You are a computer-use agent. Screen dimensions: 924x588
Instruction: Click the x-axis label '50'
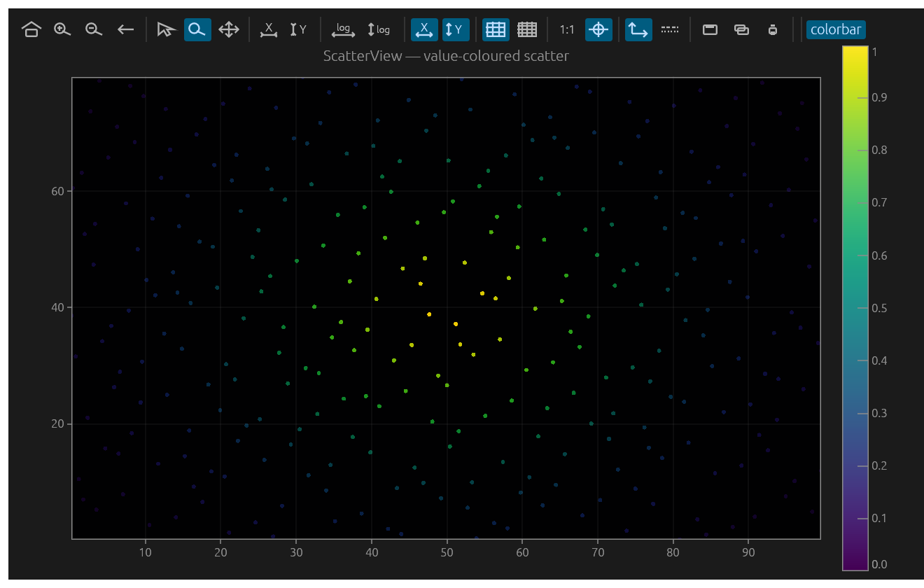point(447,552)
